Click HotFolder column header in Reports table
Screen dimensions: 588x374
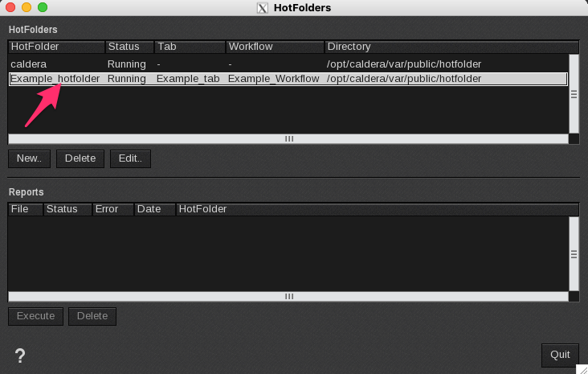click(x=378, y=209)
